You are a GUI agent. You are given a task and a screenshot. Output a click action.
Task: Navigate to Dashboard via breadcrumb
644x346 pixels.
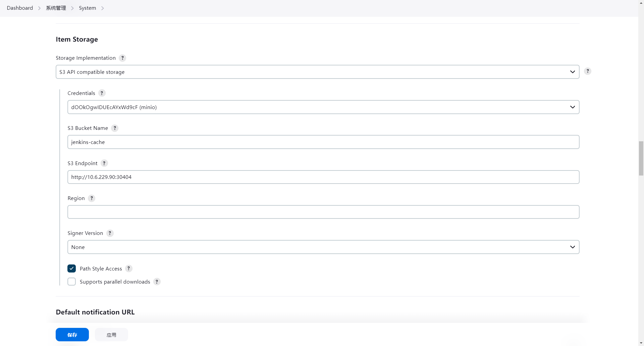coord(19,8)
